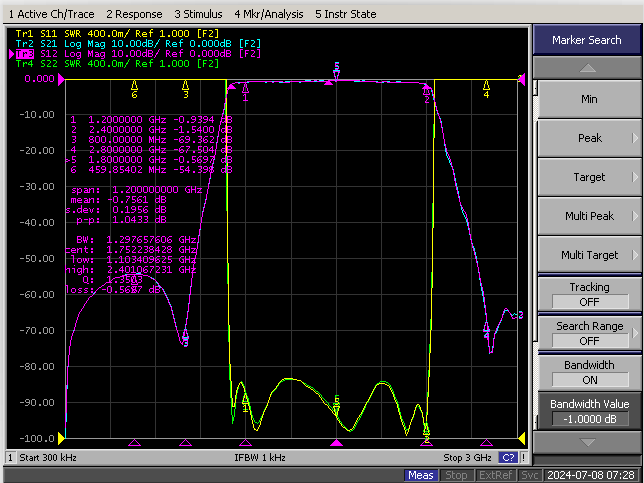Image resolution: width=644 pixels, height=483 pixels.
Task: Click marker 2 readout 2.4000000 GHz
Action: [x=151, y=129]
